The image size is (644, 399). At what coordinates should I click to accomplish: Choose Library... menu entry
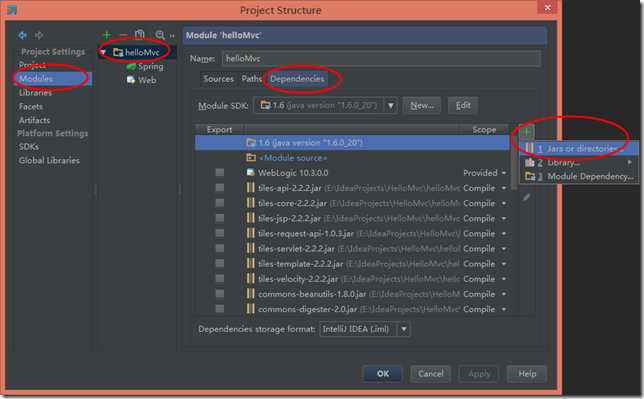(x=579, y=163)
